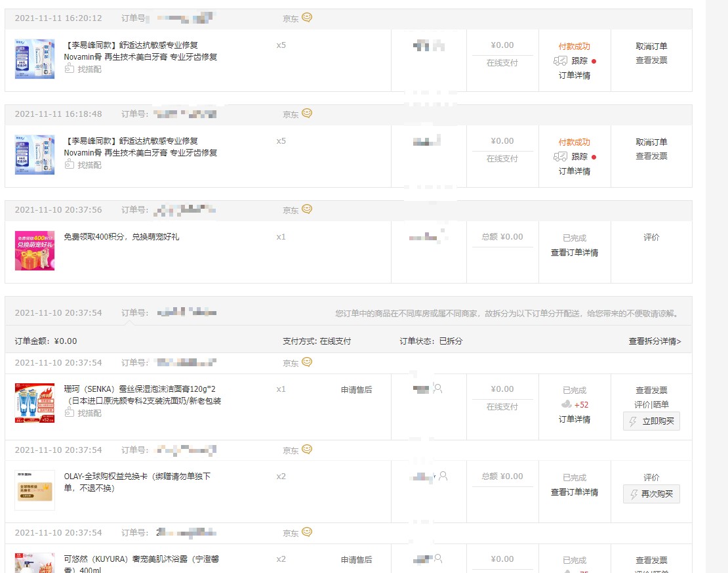
Task: Click 评价 for 400积分 gift order
Action: coord(651,238)
